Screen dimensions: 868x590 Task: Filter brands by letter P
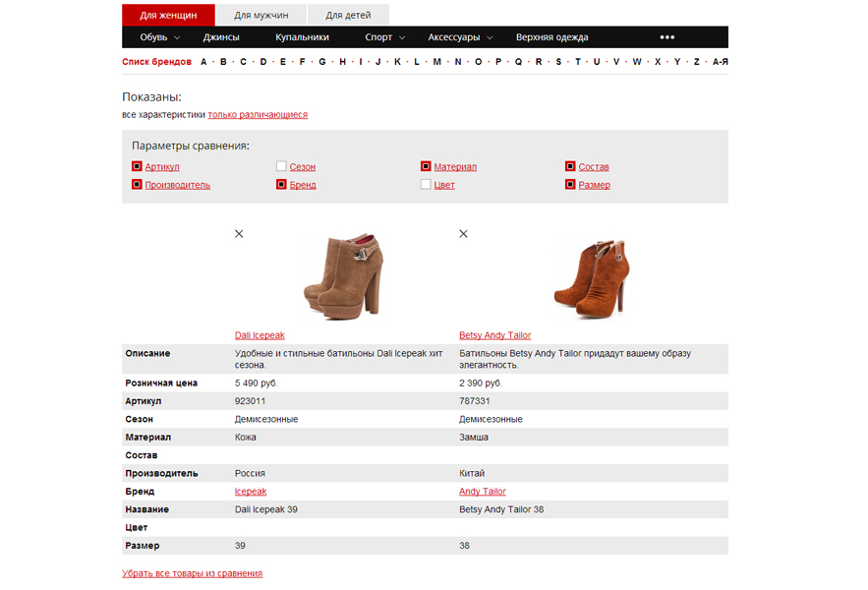point(498,62)
